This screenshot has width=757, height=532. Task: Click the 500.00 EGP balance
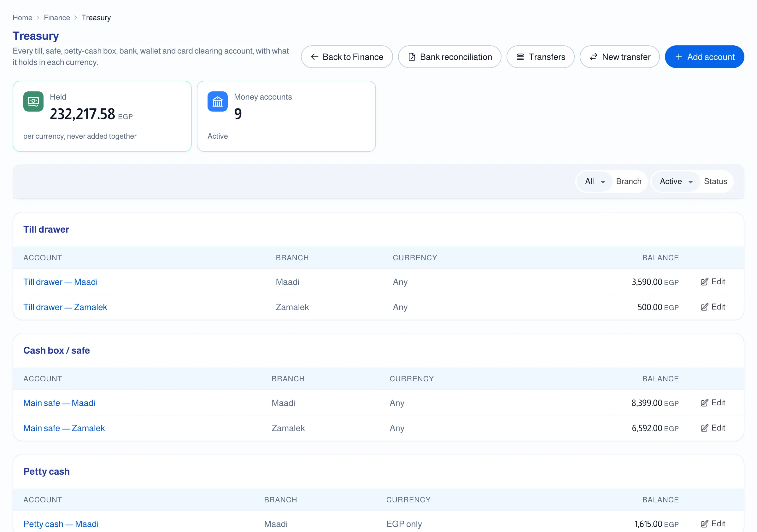pyautogui.click(x=658, y=307)
